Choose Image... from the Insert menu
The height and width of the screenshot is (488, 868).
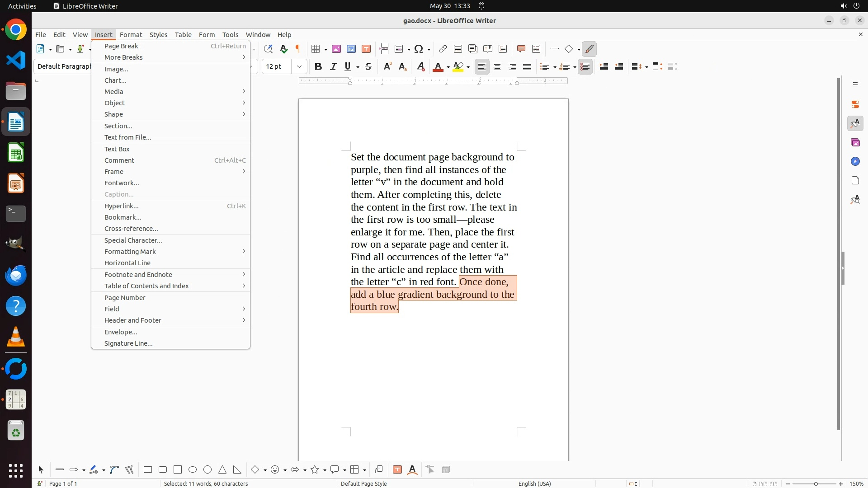pos(116,69)
